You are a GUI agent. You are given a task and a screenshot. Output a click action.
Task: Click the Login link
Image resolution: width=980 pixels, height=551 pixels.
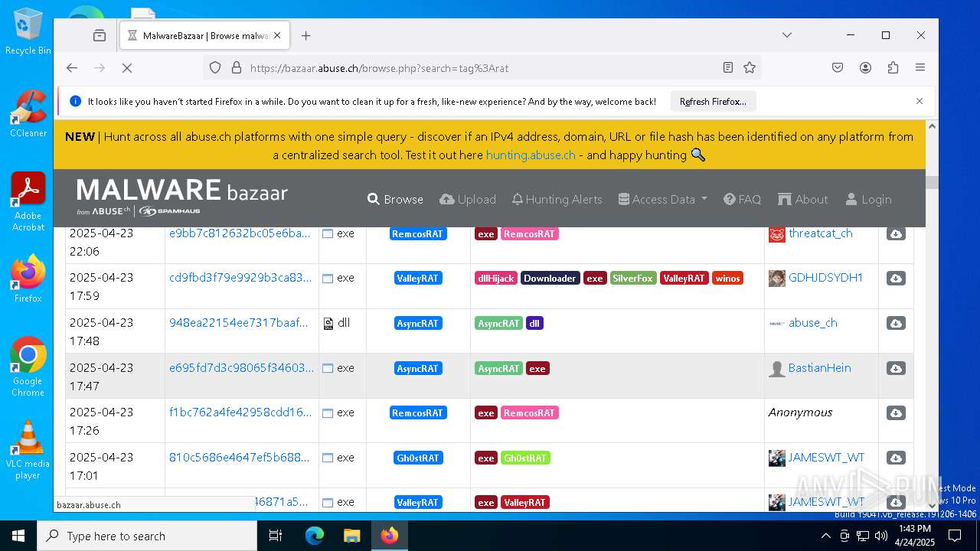pos(868,199)
